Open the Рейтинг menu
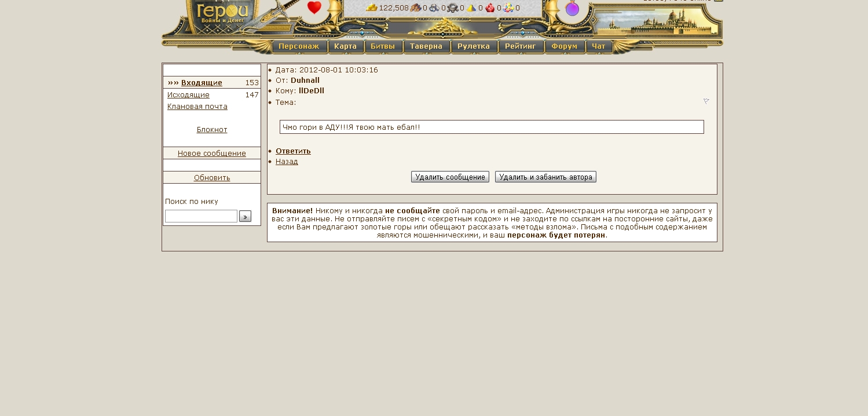Viewport: 868px width, 416px height. coord(521,46)
